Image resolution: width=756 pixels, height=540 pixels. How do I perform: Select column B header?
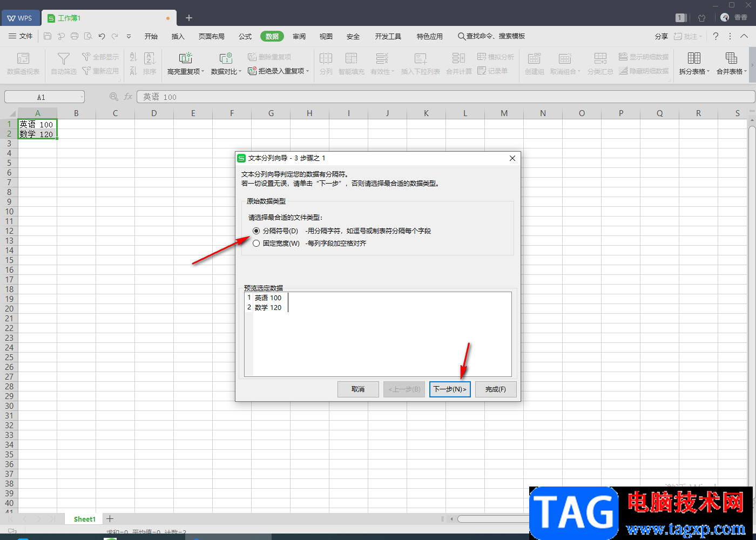(76, 113)
